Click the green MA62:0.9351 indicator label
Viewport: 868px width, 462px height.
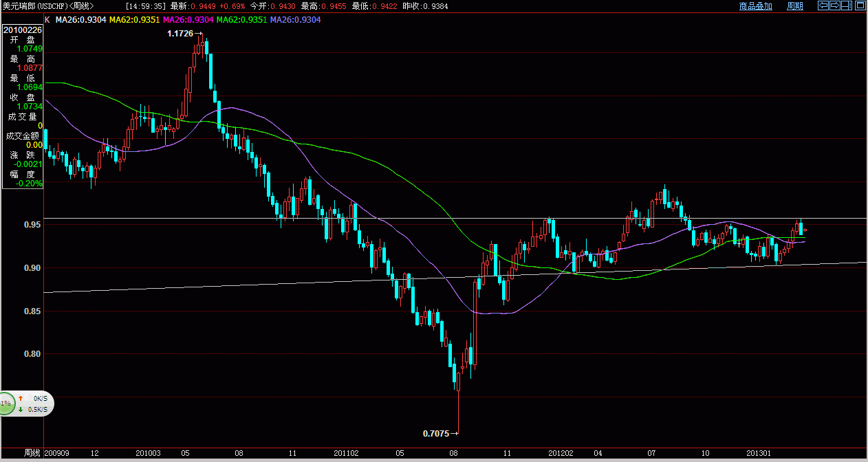tap(241, 20)
